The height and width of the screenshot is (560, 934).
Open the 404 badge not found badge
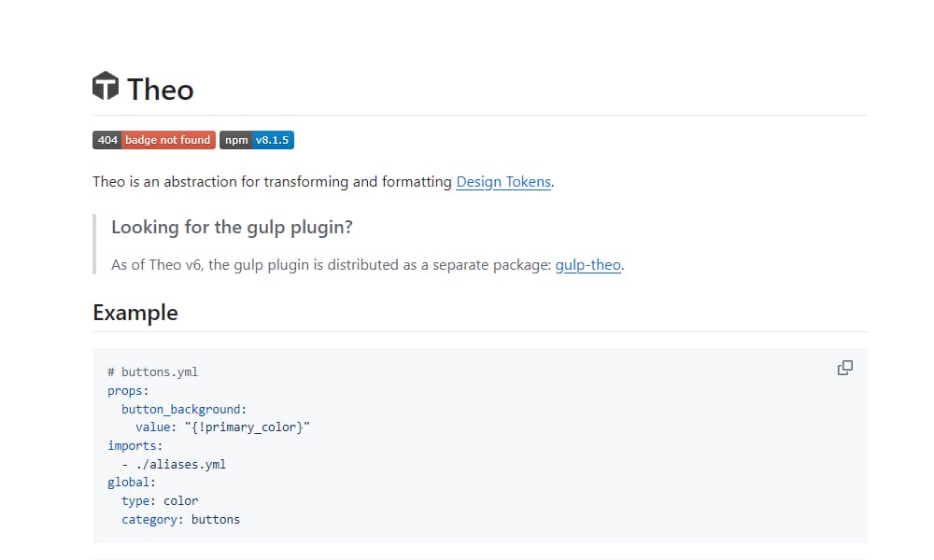coord(154,140)
